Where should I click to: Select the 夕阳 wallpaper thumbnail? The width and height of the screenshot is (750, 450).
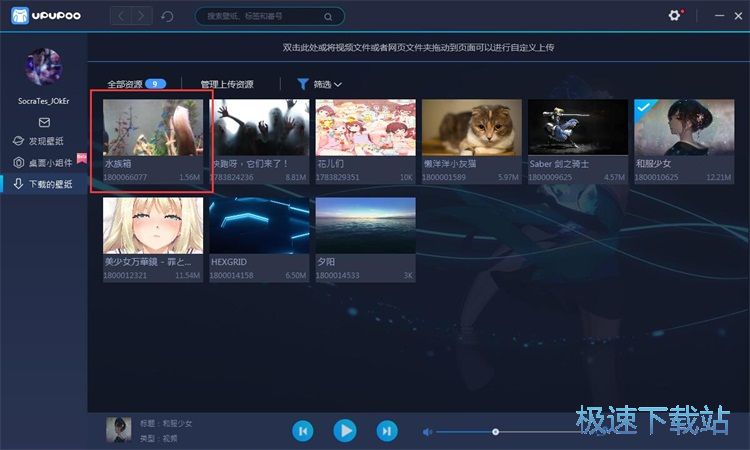(x=365, y=225)
